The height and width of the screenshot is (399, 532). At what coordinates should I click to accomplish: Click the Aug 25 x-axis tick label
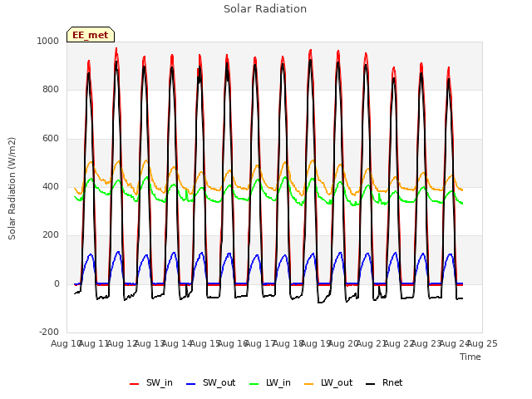(482, 343)
